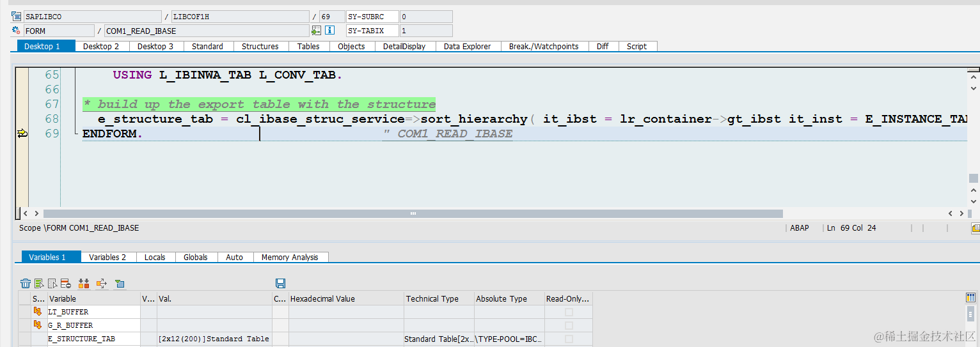Screen dimensions: 980x347
Task: Open the Auto tab
Action: pos(235,257)
